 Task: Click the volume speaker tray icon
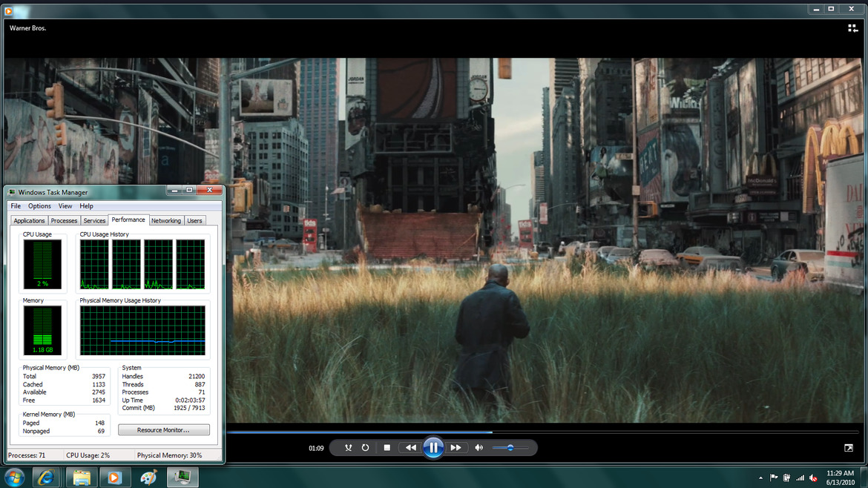coord(813,478)
